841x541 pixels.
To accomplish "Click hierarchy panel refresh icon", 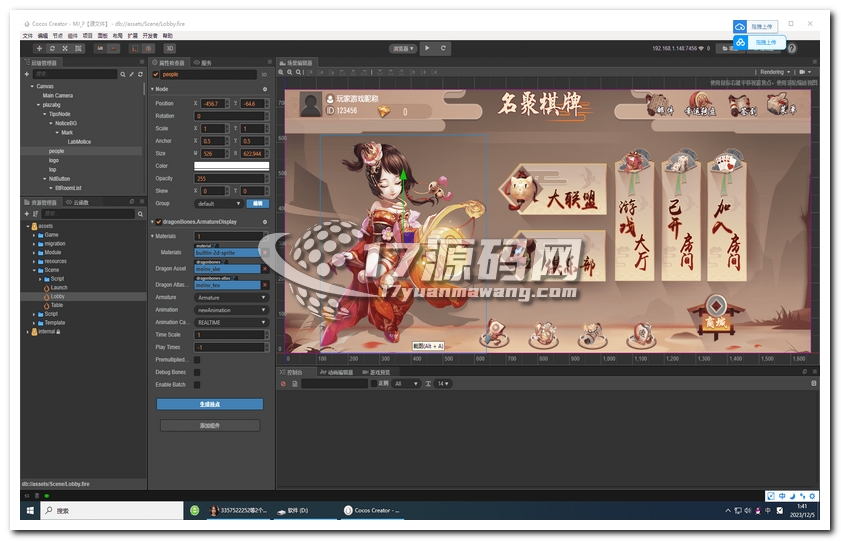I will coord(141,75).
